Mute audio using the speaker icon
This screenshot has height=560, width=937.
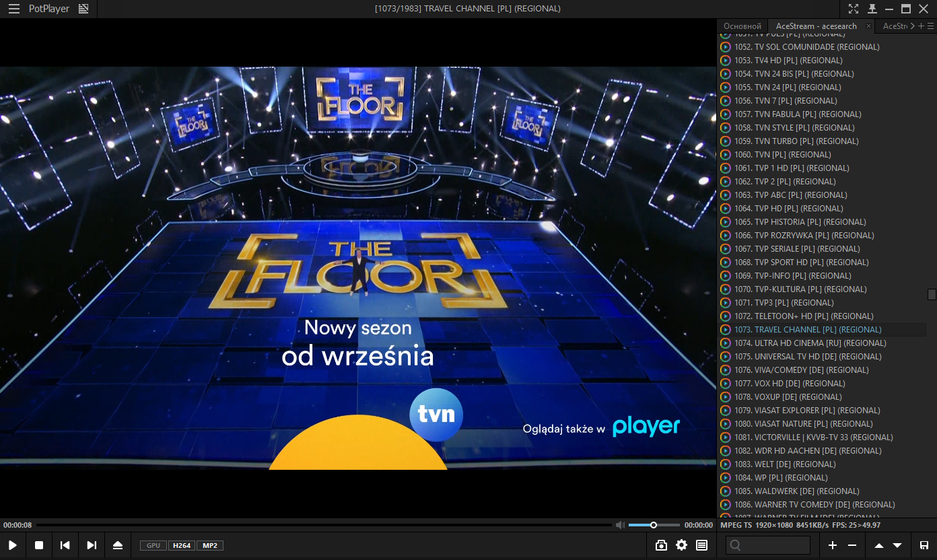[x=620, y=525]
